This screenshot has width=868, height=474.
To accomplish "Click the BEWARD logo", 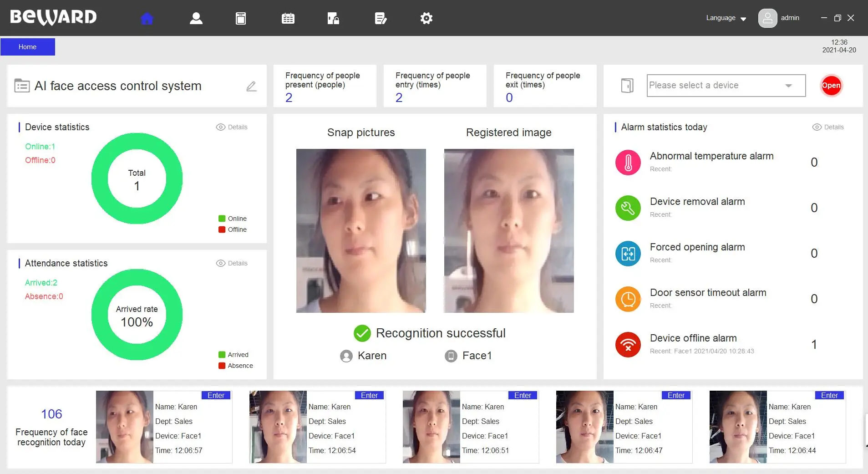I will (53, 17).
